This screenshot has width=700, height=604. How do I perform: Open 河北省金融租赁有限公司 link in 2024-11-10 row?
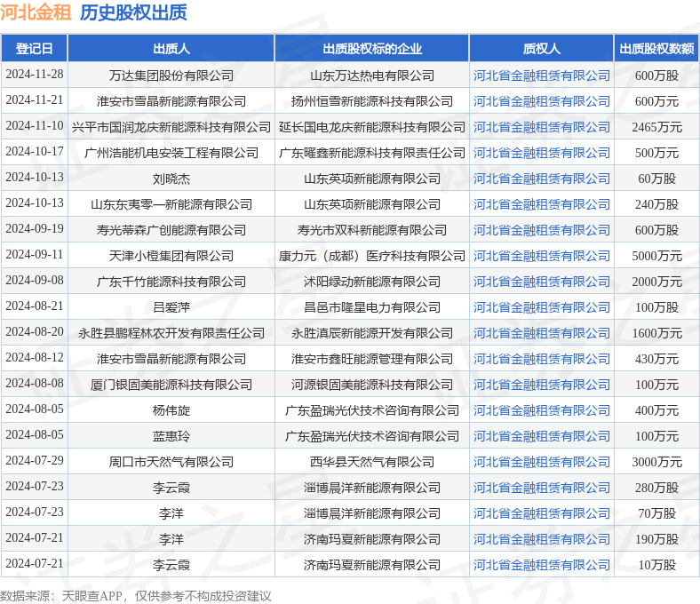tap(542, 127)
